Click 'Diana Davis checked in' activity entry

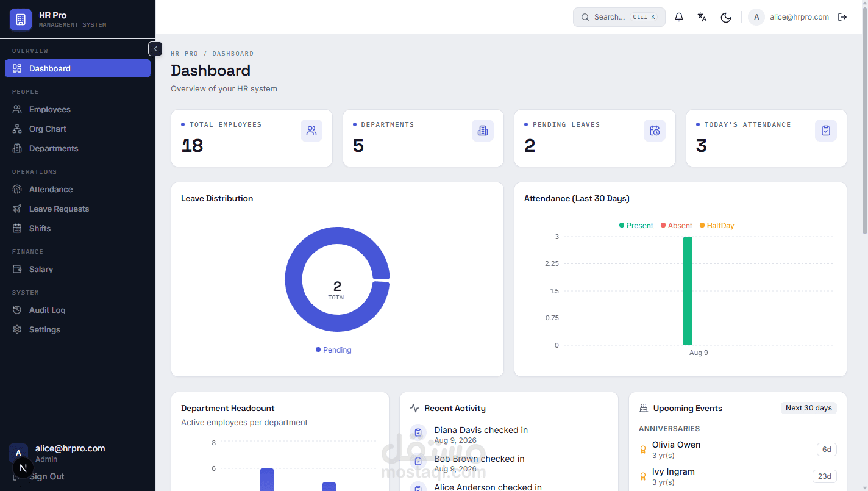[481, 430]
